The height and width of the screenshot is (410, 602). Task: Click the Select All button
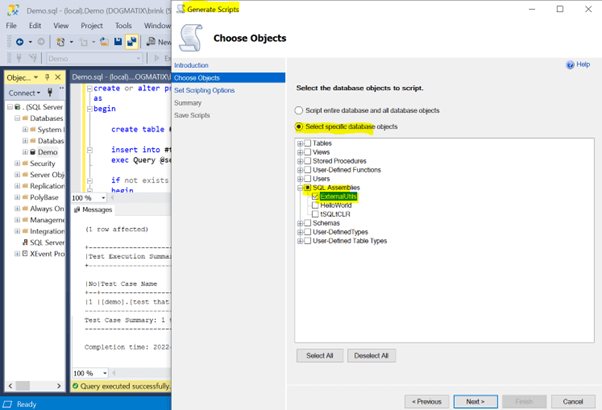(319, 356)
